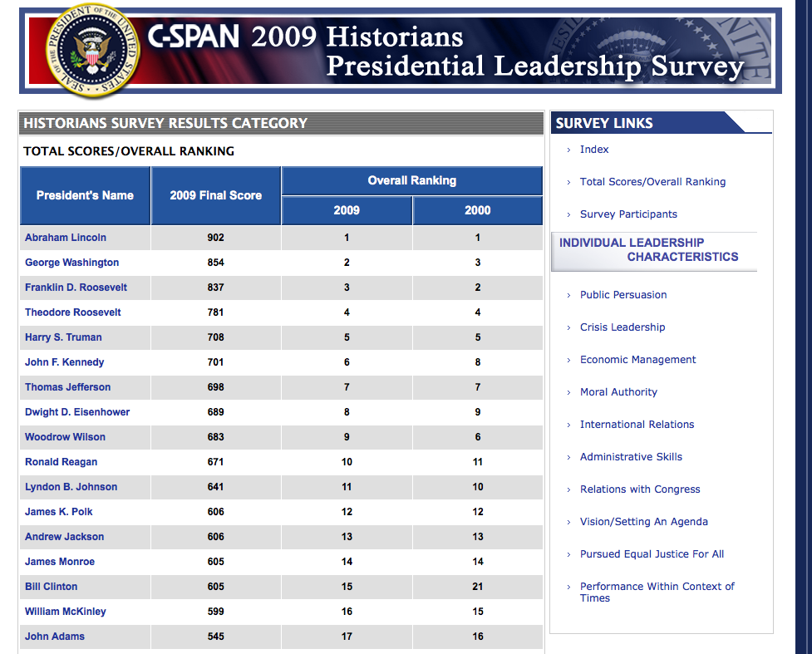812x654 pixels.
Task: Click William McKinley name link
Action: [66, 612]
